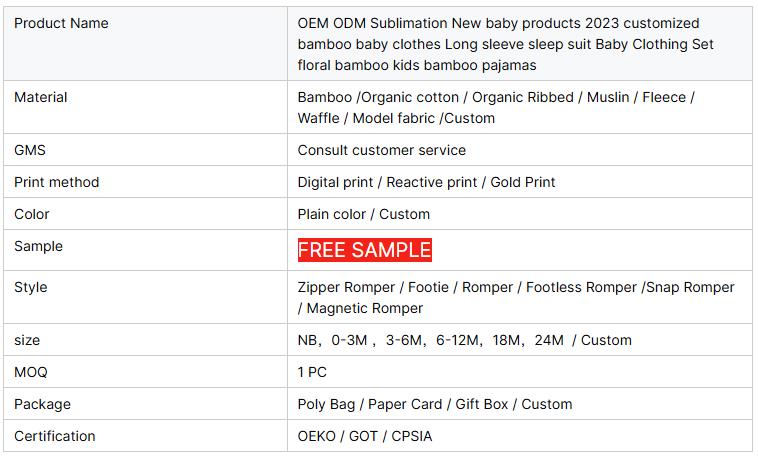Click the red FREE SAMPLE highlight
Viewport: 758px width, 461px height.
point(364,250)
